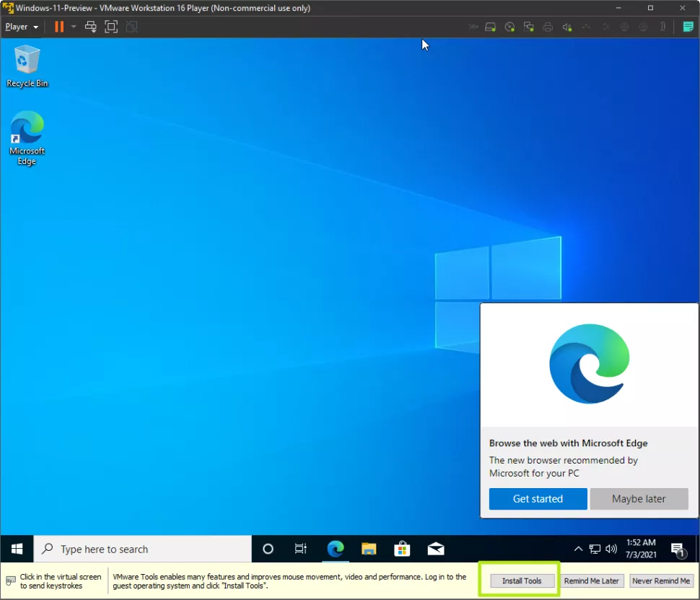The image size is (700, 600).
Task: Click the Type here to search box
Action: tap(143, 549)
